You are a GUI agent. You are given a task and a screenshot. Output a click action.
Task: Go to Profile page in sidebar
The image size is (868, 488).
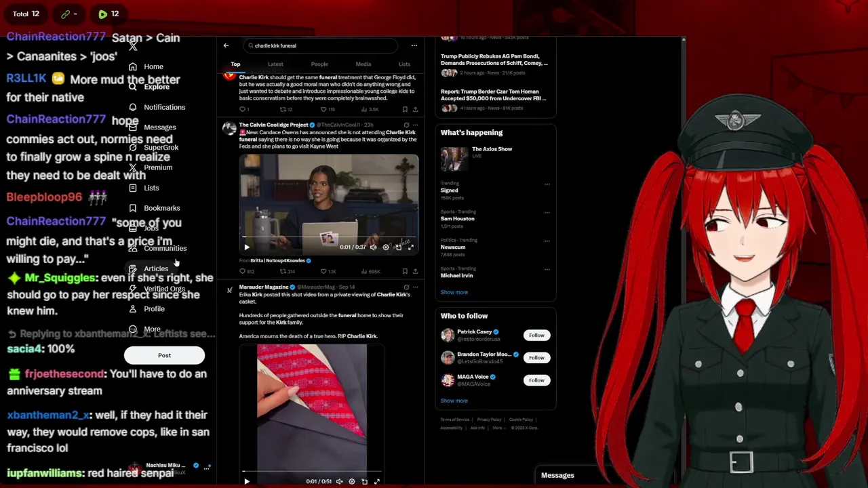pos(146,309)
